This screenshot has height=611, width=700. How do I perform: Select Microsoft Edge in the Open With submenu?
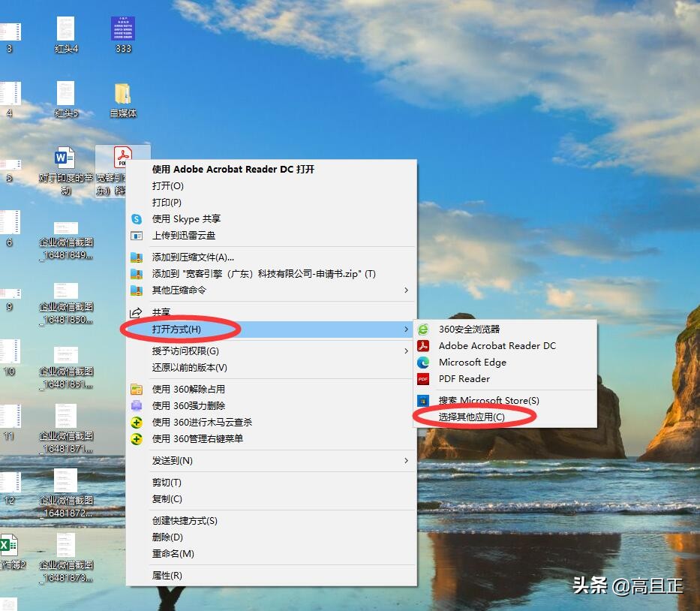472,363
